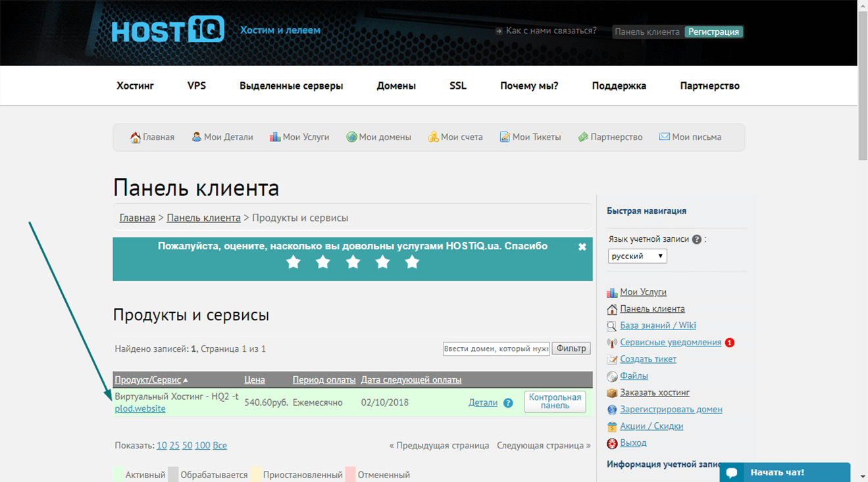Image resolution: width=868 pixels, height=482 pixels.
Task: Open the Хостинг menu
Action: 136,85
